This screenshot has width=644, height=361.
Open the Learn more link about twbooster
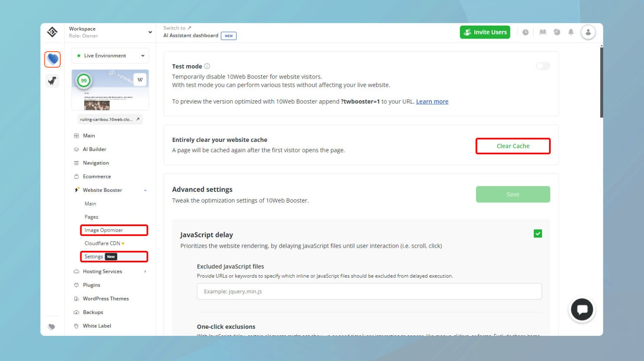click(432, 101)
